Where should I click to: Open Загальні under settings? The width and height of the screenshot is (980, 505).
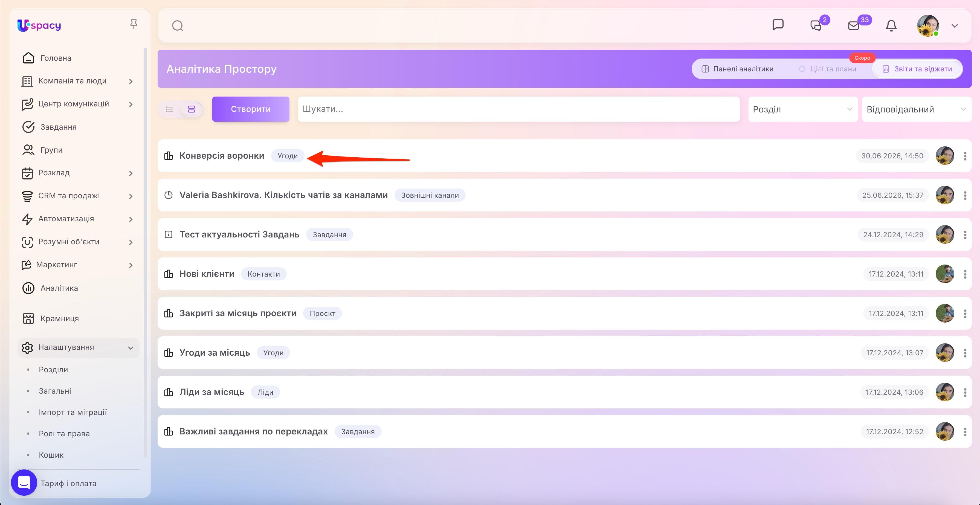click(55, 391)
